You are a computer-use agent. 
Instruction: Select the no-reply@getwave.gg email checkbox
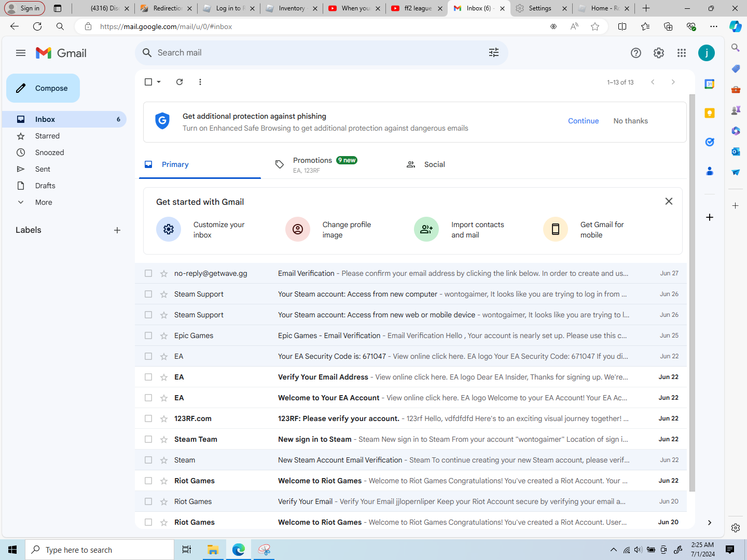[x=148, y=273]
